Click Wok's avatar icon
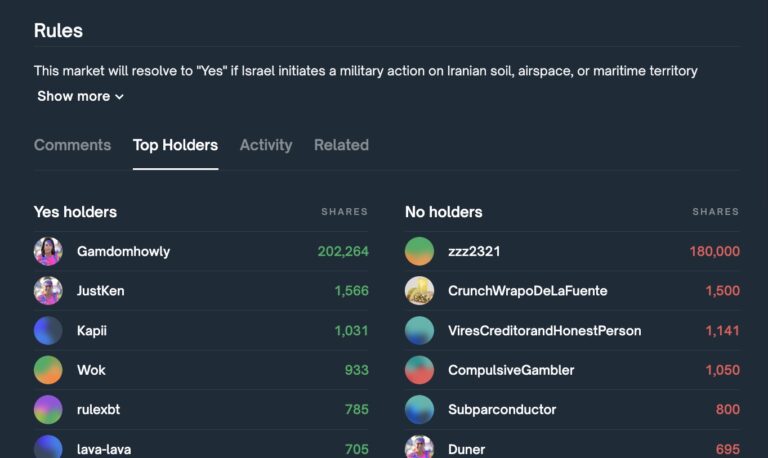The height and width of the screenshot is (458, 768). pyautogui.click(x=48, y=370)
